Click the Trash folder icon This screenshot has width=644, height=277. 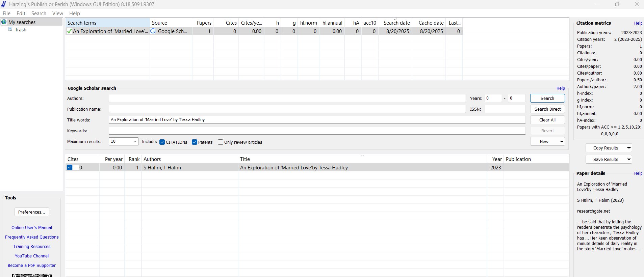(x=10, y=29)
